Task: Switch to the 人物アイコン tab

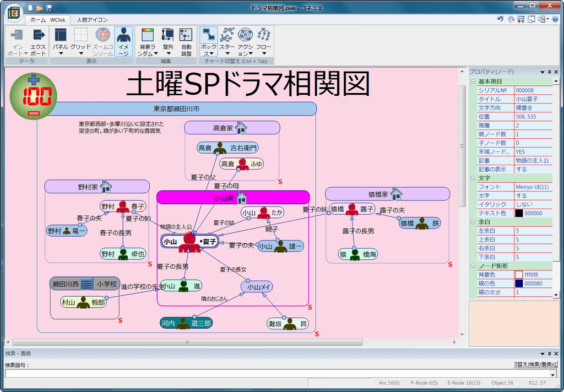Action: (x=92, y=20)
